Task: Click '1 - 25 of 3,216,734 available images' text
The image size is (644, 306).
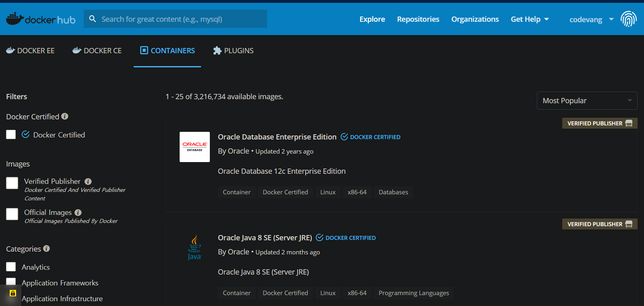Action: (x=224, y=96)
